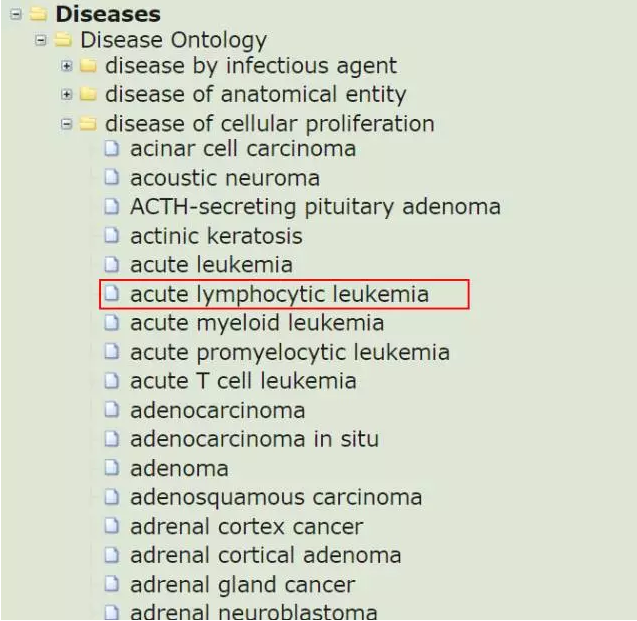Open ACTH-secreting pituitary adenoma item
This screenshot has width=637, height=621.
click(316, 207)
